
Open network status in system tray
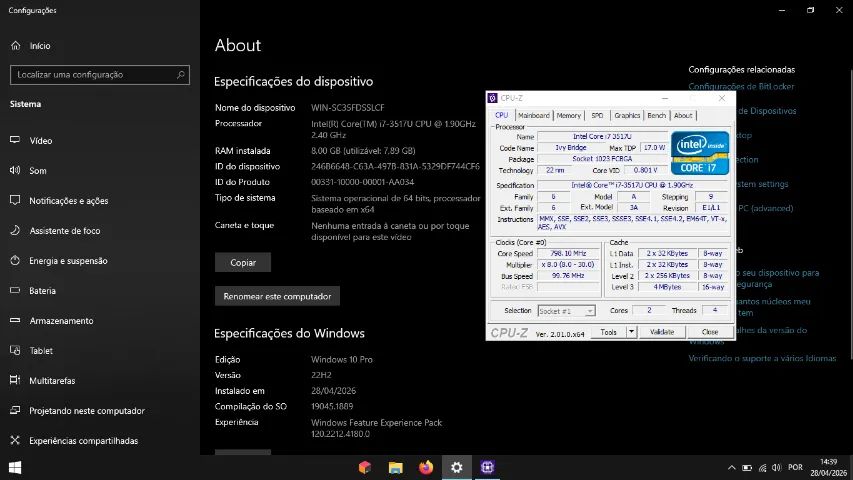click(x=762, y=467)
